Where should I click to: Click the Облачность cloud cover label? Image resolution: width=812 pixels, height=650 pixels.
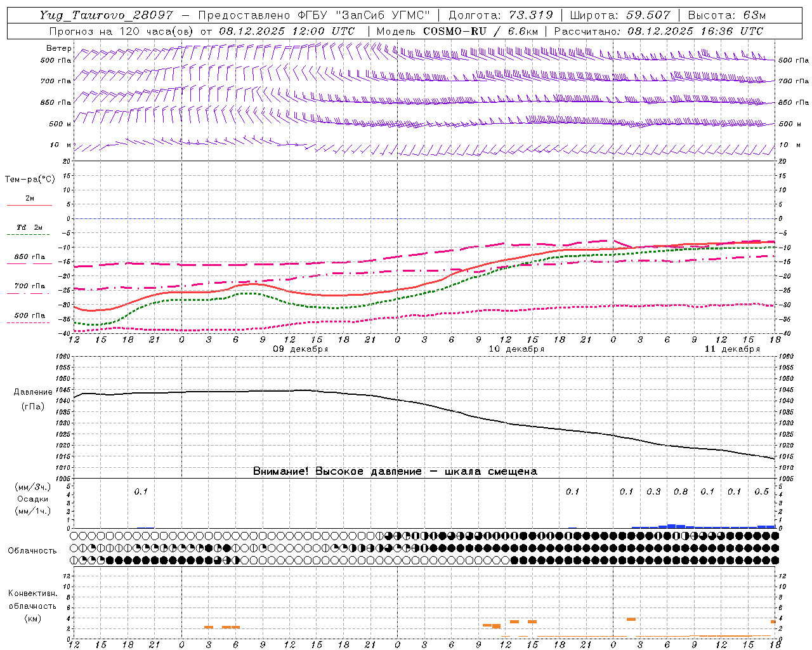point(32,550)
